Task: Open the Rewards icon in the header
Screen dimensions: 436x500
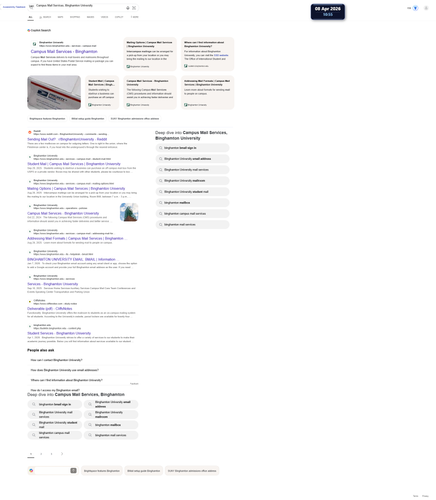Action: (415, 8)
